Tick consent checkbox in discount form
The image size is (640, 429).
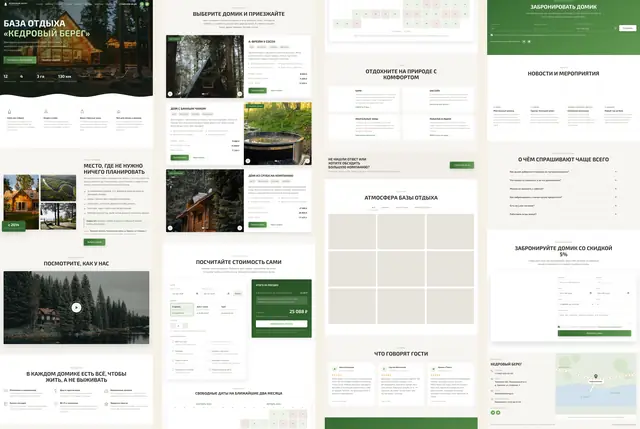coord(559,327)
